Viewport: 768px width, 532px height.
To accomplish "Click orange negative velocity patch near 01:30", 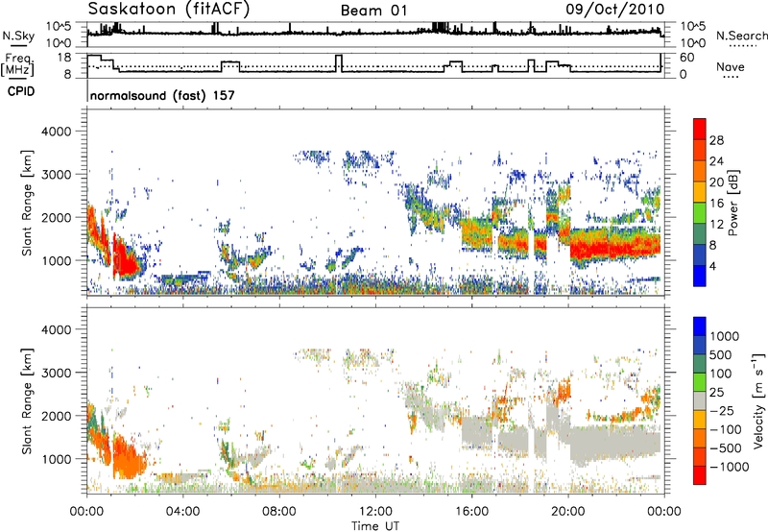I will 128,458.
